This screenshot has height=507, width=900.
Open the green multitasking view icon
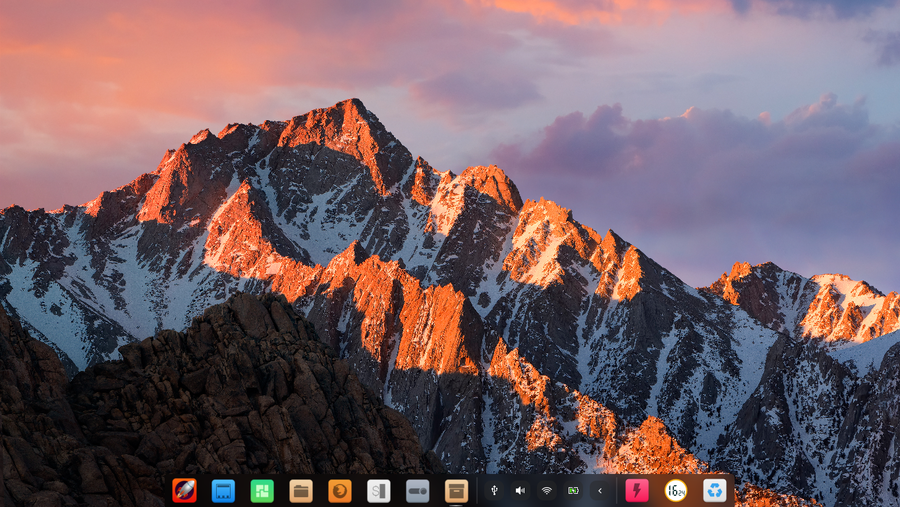tap(262, 490)
